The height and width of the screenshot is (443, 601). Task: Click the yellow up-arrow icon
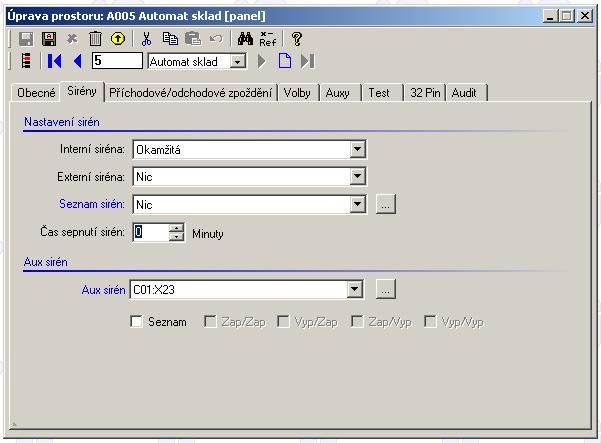pos(118,39)
